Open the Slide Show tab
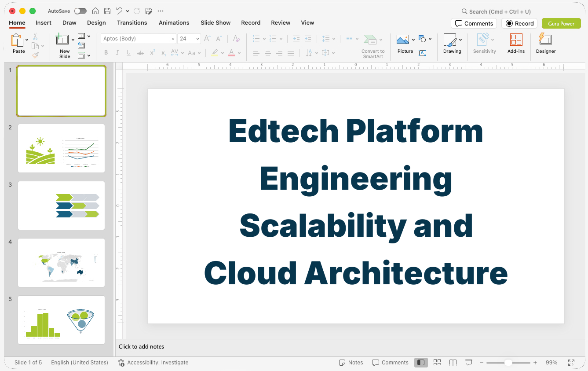 215,23
